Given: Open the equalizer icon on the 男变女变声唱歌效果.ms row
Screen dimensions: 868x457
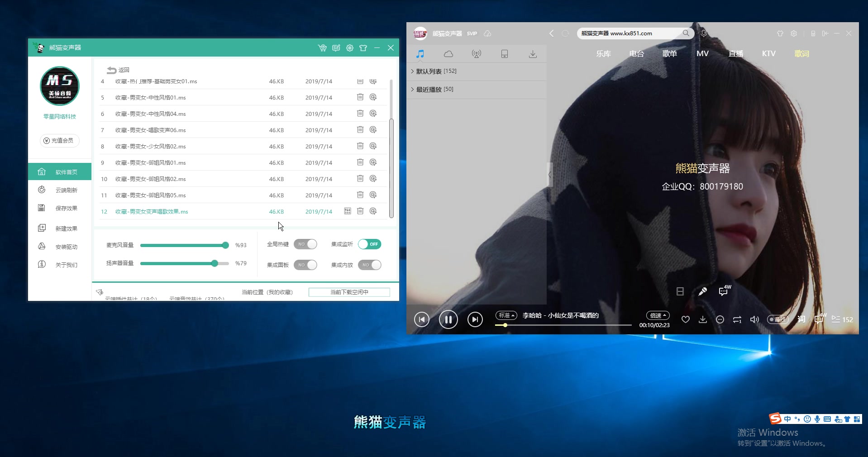Looking at the screenshot, I should [348, 211].
